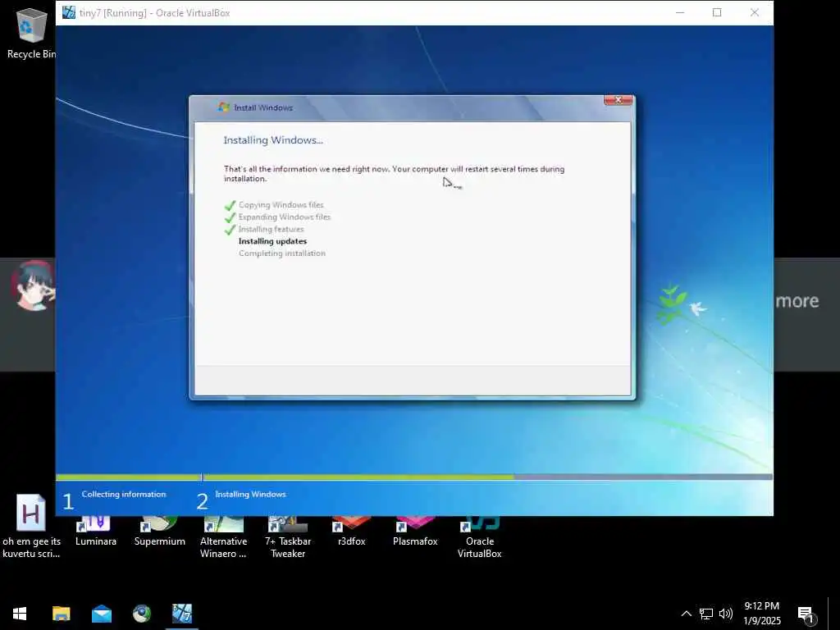Viewport: 840px width, 630px height.
Task: Click the 'Installing updates' step
Action: tap(272, 241)
